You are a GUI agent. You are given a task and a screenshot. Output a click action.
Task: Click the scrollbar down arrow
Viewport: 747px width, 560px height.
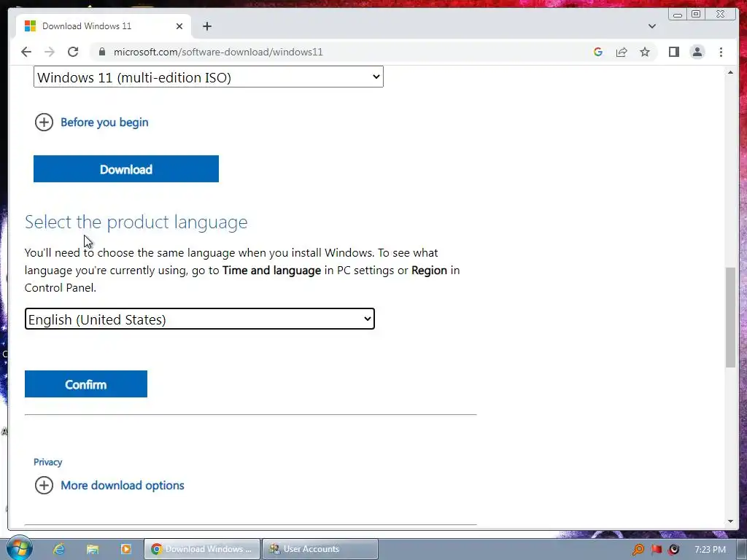(730, 521)
